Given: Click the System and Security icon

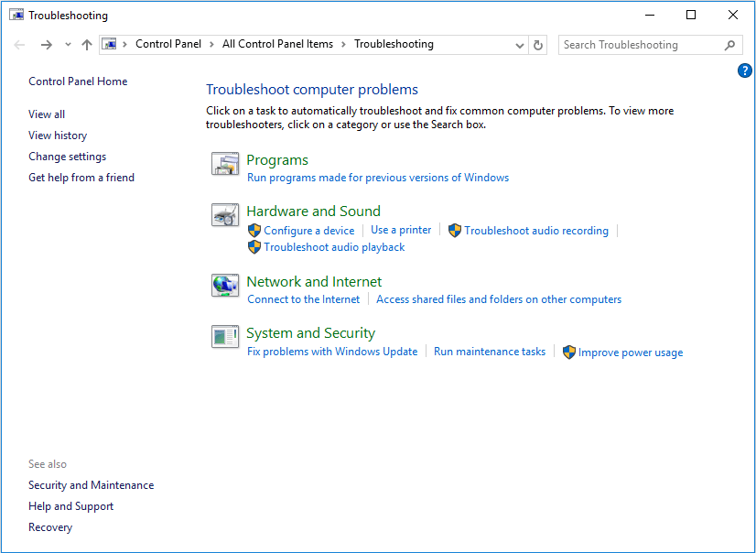Looking at the screenshot, I should (x=225, y=337).
